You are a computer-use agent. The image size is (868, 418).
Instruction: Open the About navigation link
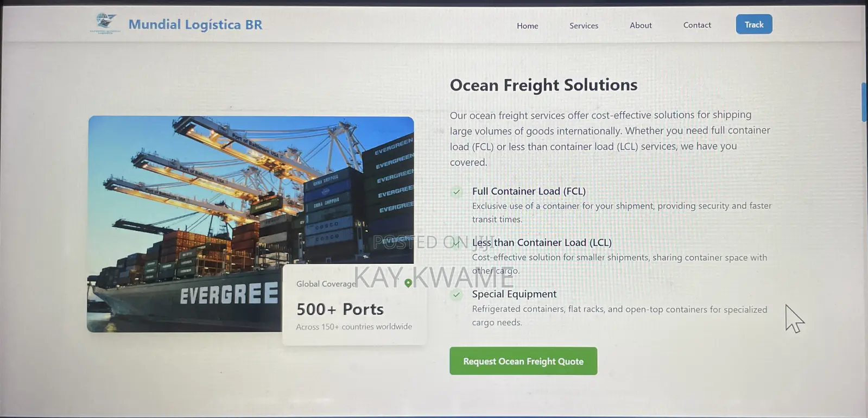point(641,25)
